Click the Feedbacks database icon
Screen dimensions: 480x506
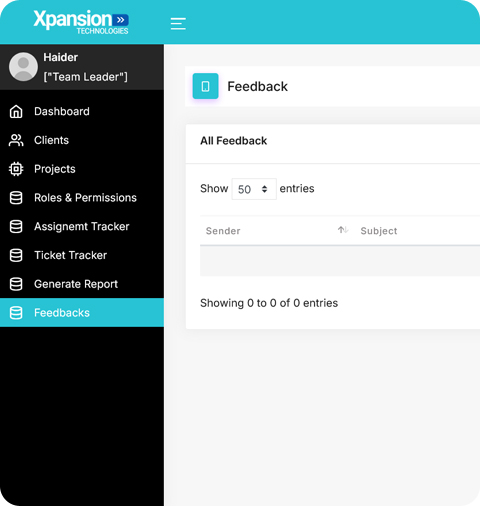(x=16, y=313)
